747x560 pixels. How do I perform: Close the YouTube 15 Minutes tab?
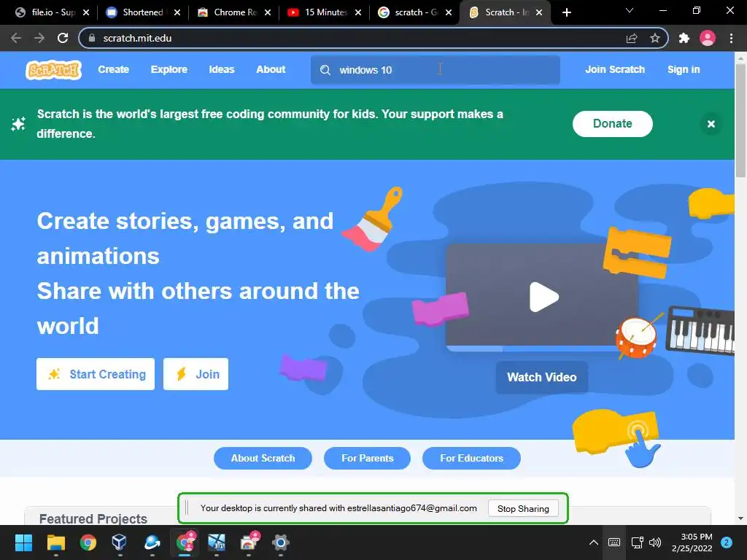coord(358,12)
